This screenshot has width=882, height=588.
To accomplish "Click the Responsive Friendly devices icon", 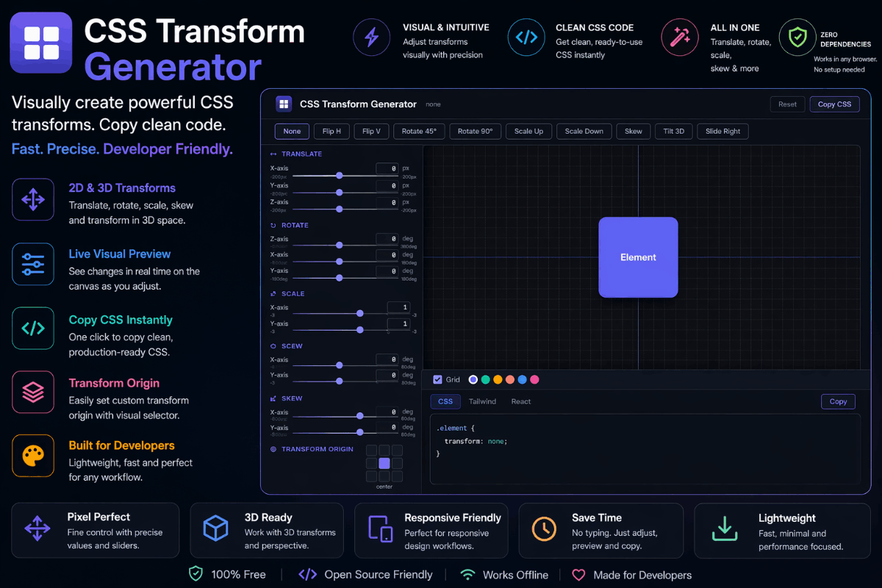I will click(380, 528).
